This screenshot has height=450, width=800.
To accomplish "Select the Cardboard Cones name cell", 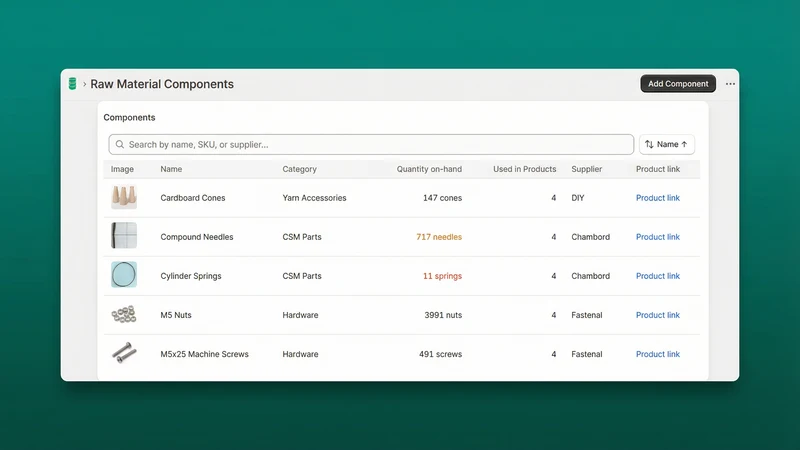I will coord(193,198).
